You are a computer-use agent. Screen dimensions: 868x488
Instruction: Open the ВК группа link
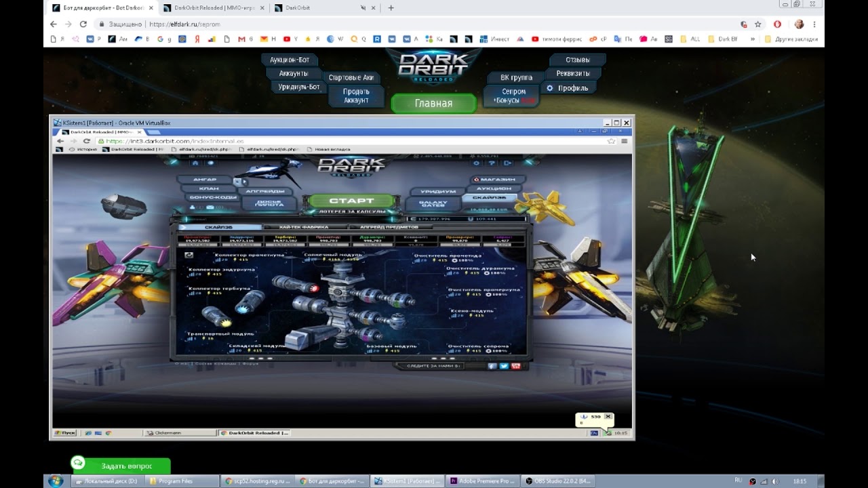click(x=516, y=77)
